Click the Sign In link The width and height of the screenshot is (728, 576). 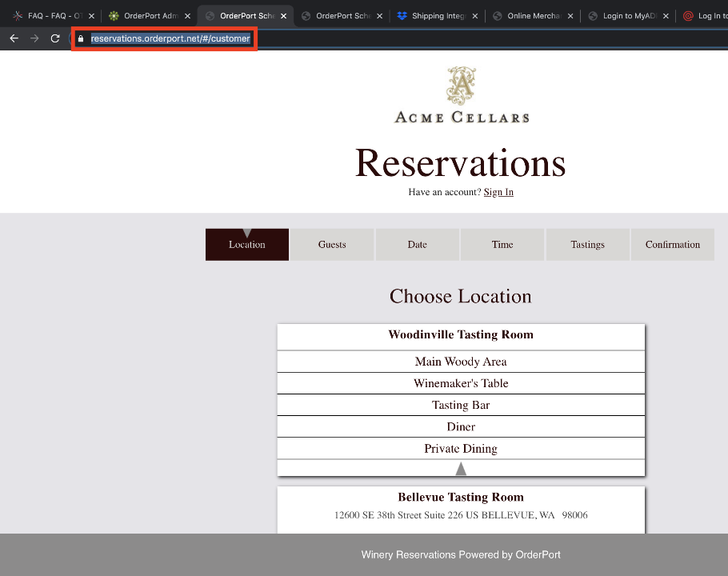(x=498, y=192)
